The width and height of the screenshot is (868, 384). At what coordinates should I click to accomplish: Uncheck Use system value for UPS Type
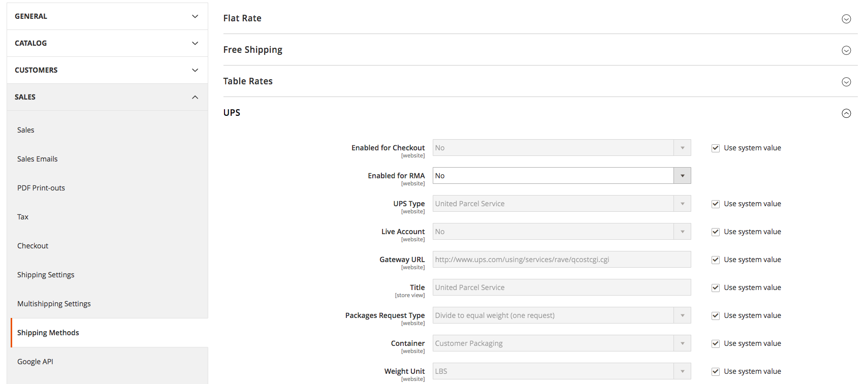716,204
